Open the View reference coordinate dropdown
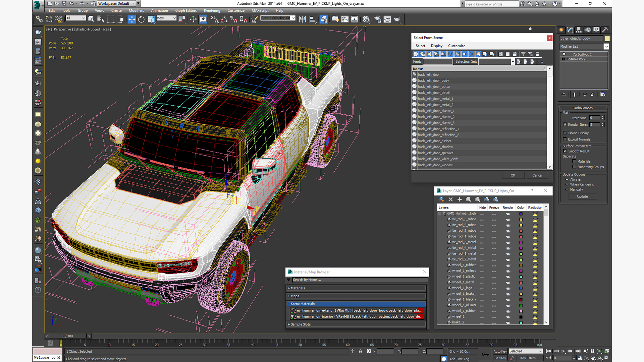Screen dimensions: 644x362 [x=166, y=18]
